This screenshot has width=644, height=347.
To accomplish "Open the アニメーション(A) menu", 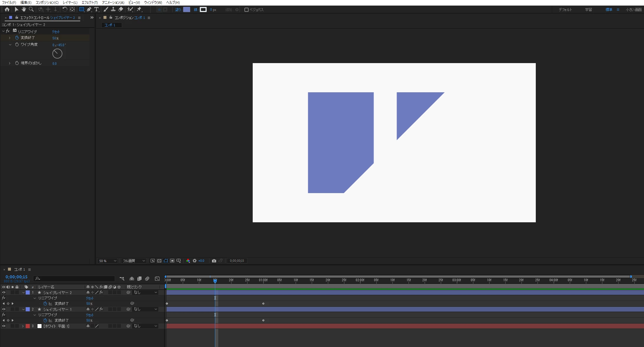I will click(113, 2).
